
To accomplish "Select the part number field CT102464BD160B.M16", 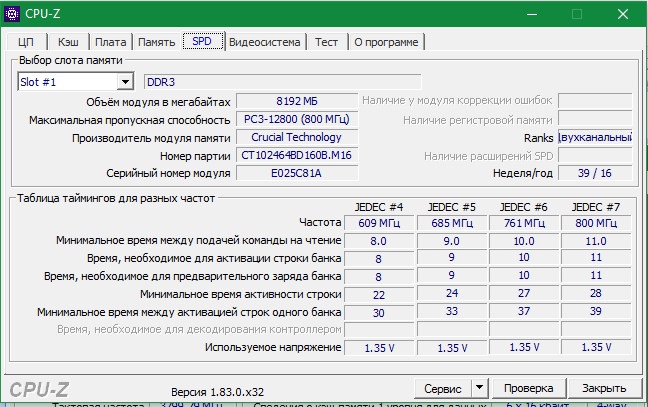I will click(x=297, y=156).
